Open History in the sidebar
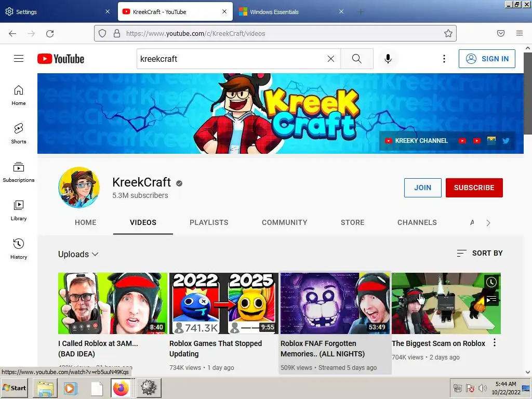The width and height of the screenshot is (532, 399). pos(19,249)
